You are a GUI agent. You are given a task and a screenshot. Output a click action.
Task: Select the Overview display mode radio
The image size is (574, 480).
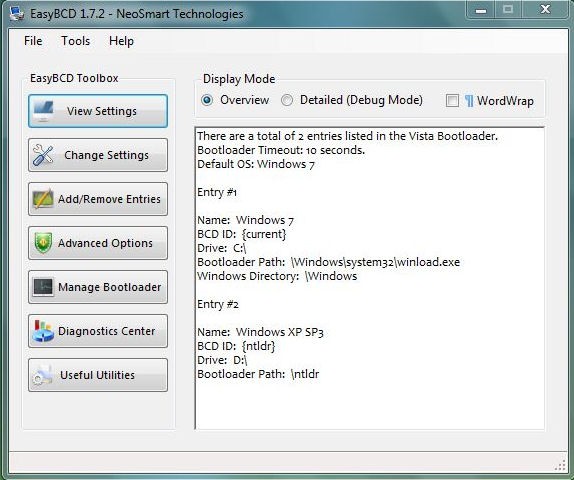[207, 100]
